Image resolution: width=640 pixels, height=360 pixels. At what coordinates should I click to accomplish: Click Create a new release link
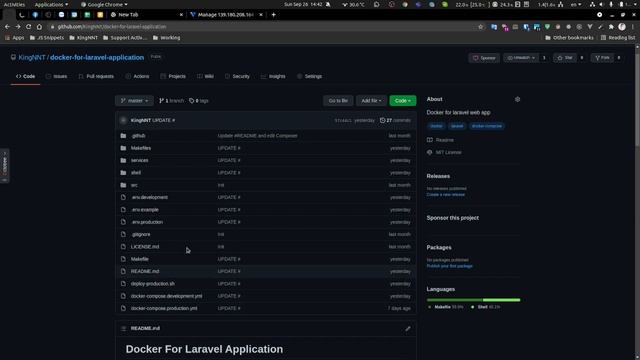click(x=446, y=195)
